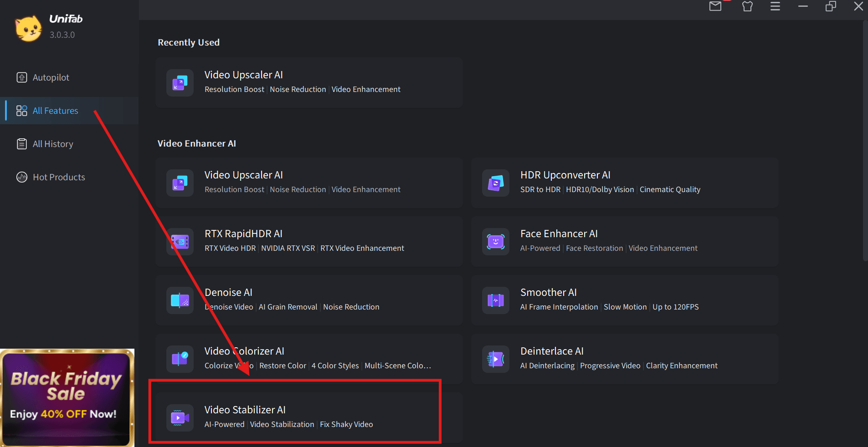Open the HDR Upconverter AI icon

click(496, 183)
